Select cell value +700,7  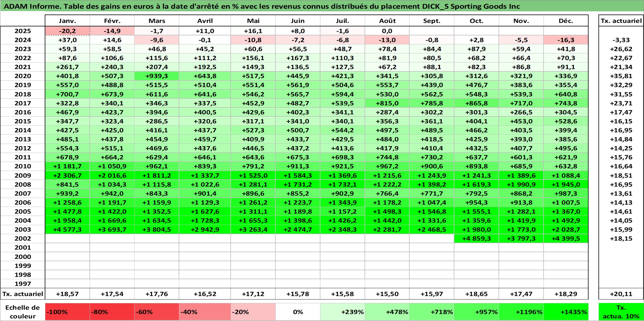67,94
